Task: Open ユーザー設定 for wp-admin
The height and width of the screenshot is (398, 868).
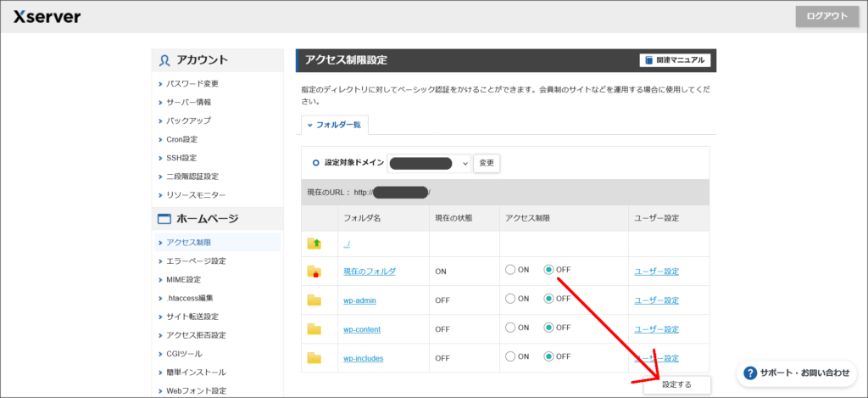Action: (x=657, y=300)
